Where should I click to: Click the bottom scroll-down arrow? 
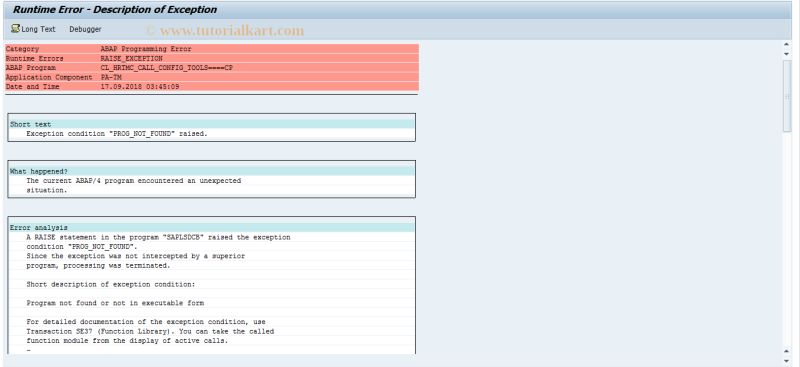[x=786, y=360]
